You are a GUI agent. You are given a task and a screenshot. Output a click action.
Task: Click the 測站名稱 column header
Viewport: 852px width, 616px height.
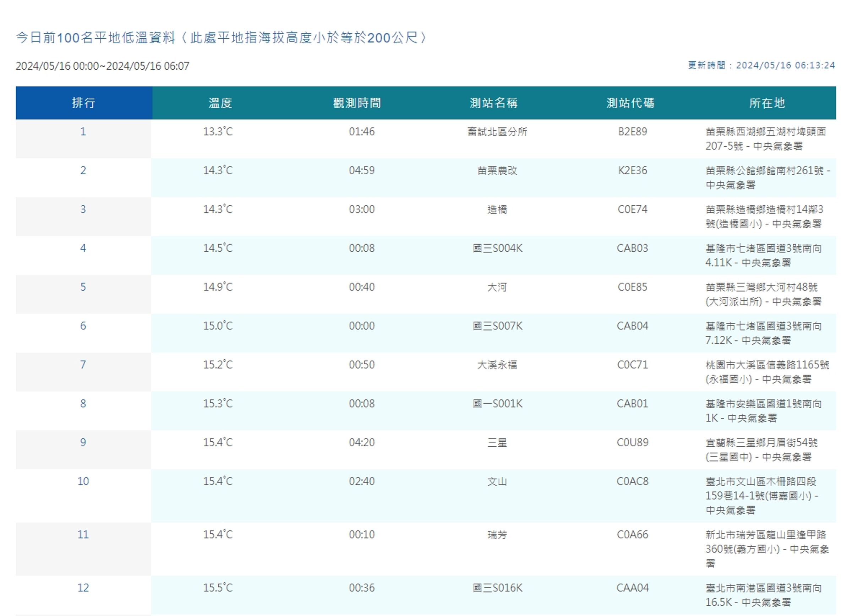(x=493, y=103)
